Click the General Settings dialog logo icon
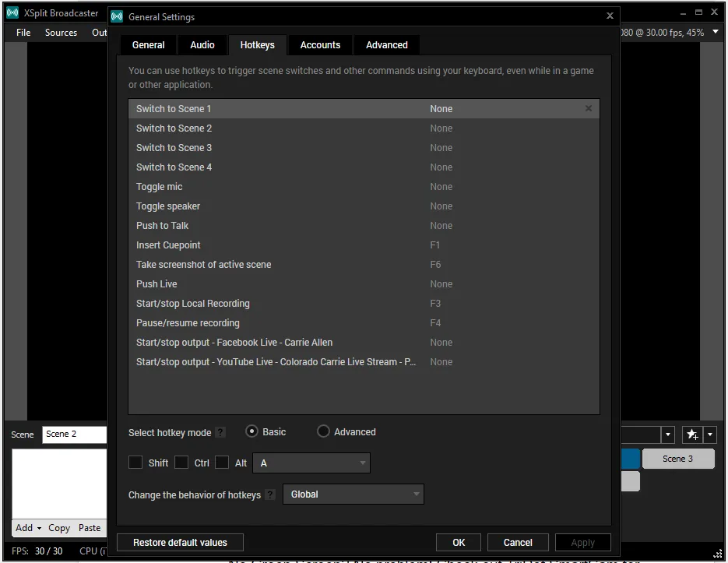Image resolution: width=728 pixels, height=563 pixels. click(x=117, y=16)
